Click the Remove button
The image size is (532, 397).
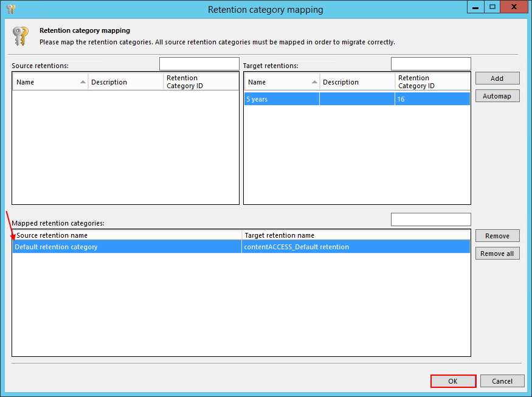click(497, 236)
